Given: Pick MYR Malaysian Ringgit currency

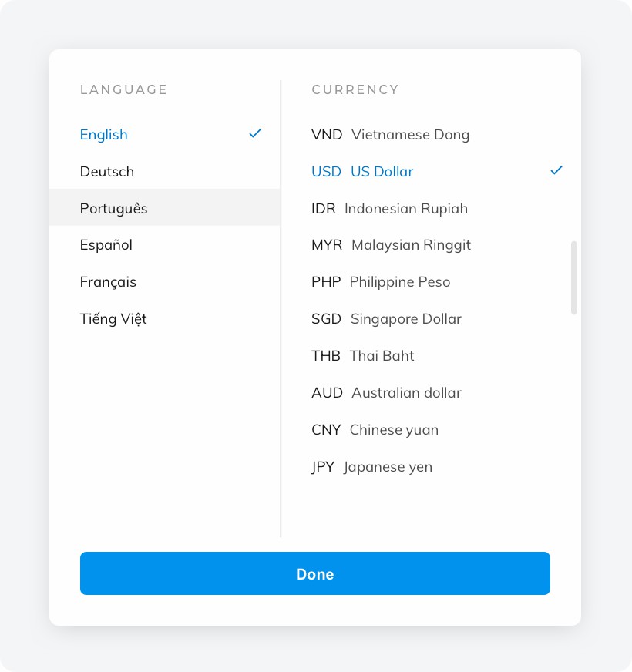Looking at the screenshot, I should click(391, 245).
